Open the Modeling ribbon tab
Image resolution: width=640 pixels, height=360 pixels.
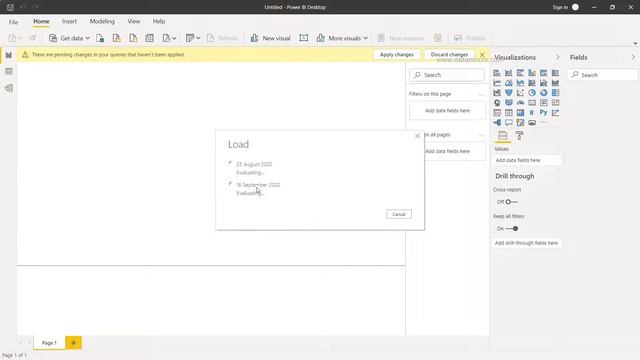click(x=102, y=21)
